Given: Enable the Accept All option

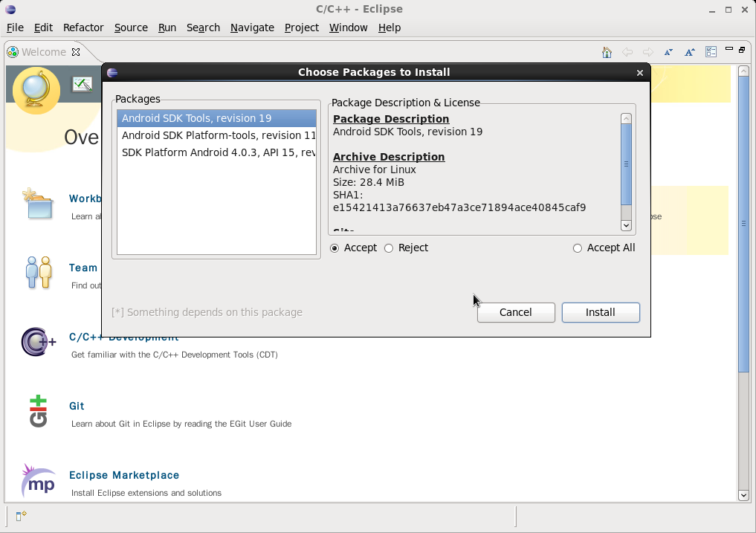Looking at the screenshot, I should tap(578, 248).
